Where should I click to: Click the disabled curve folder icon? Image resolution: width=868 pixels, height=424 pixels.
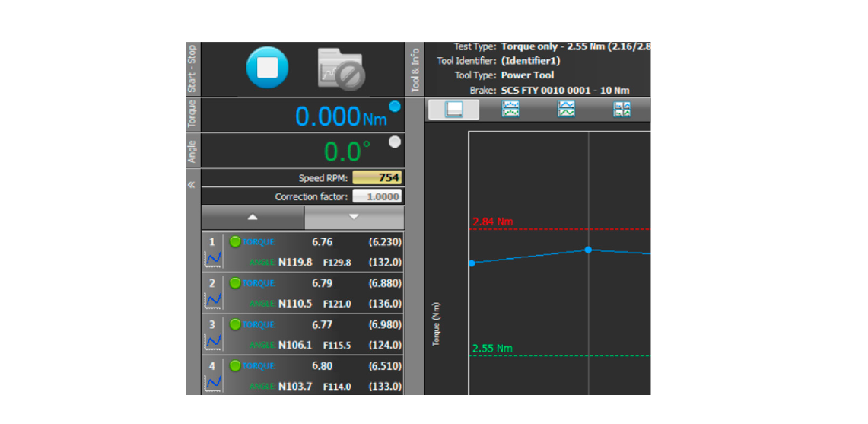[341, 69]
